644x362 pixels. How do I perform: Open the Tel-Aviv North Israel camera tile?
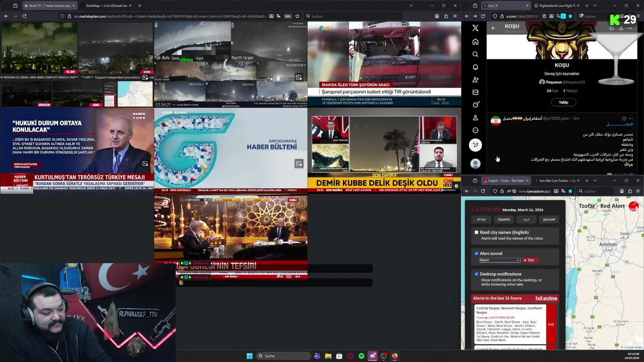(x=230, y=64)
